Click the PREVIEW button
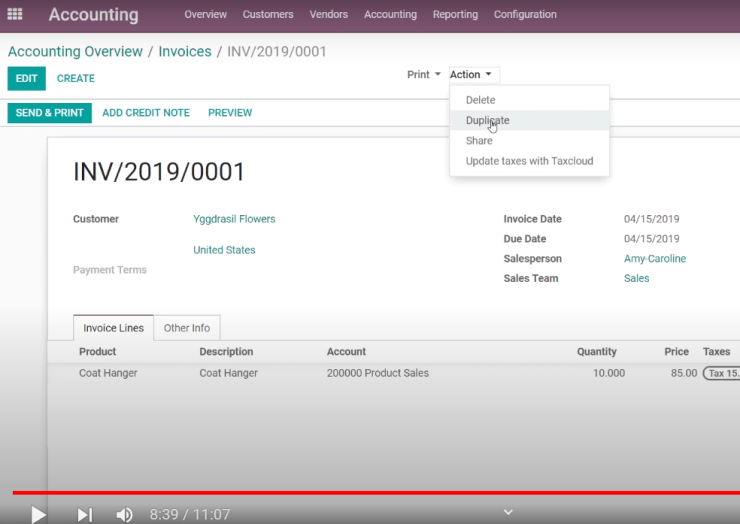The image size is (740, 524). click(x=230, y=113)
